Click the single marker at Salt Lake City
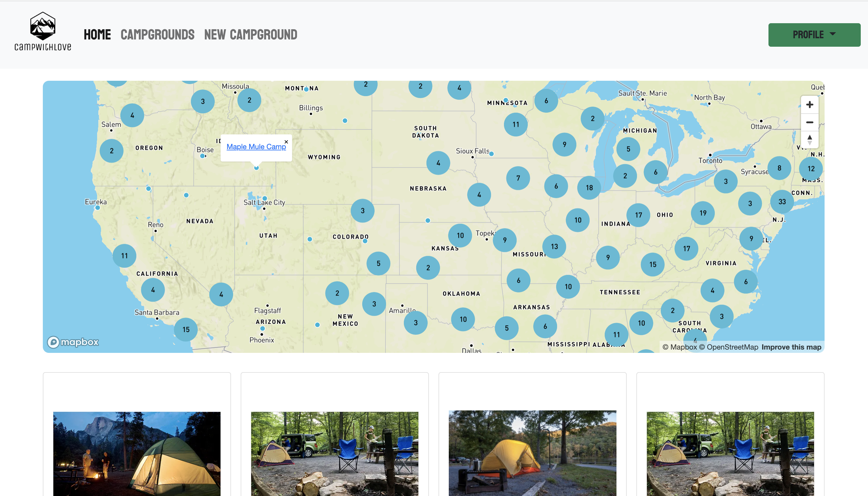Image resolution: width=868 pixels, height=496 pixels. [265, 198]
